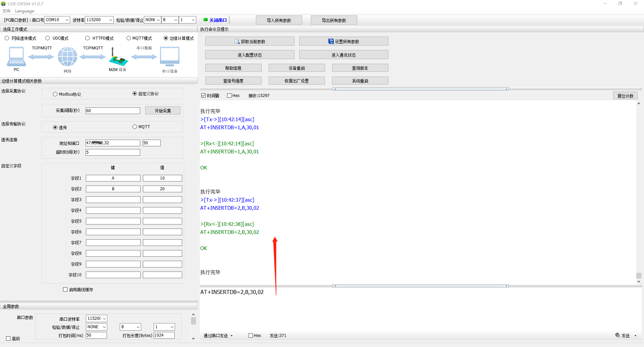Click the green 关闭串口 port indicator
The height and width of the screenshot is (347, 644).
pos(206,20)
